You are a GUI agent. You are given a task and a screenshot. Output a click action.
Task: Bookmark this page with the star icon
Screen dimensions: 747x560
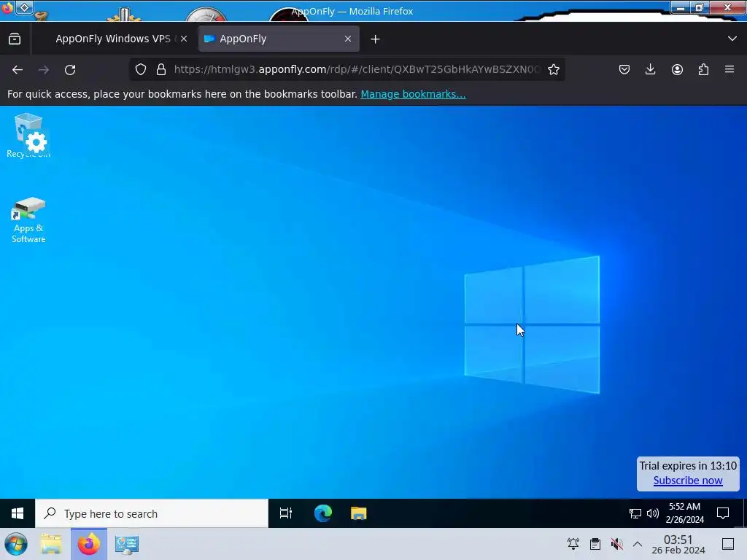553,69
